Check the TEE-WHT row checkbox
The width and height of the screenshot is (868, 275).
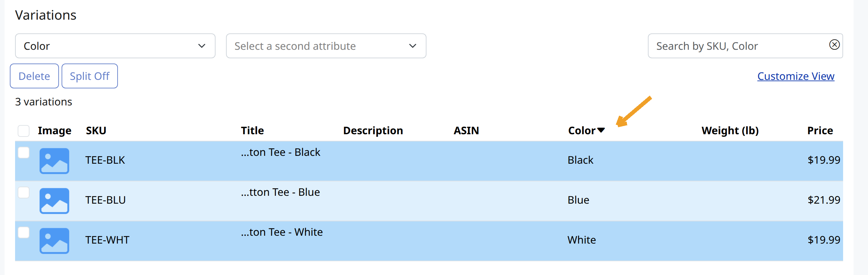click(24, 232)
